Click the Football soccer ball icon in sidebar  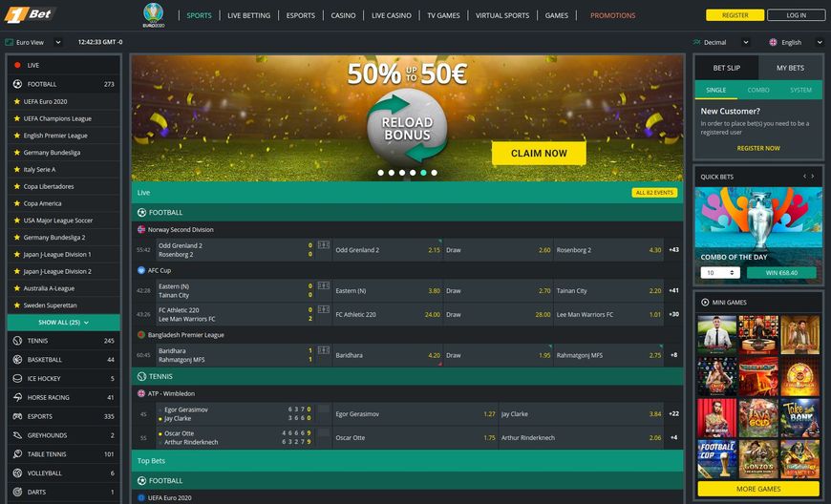point(17,84)
